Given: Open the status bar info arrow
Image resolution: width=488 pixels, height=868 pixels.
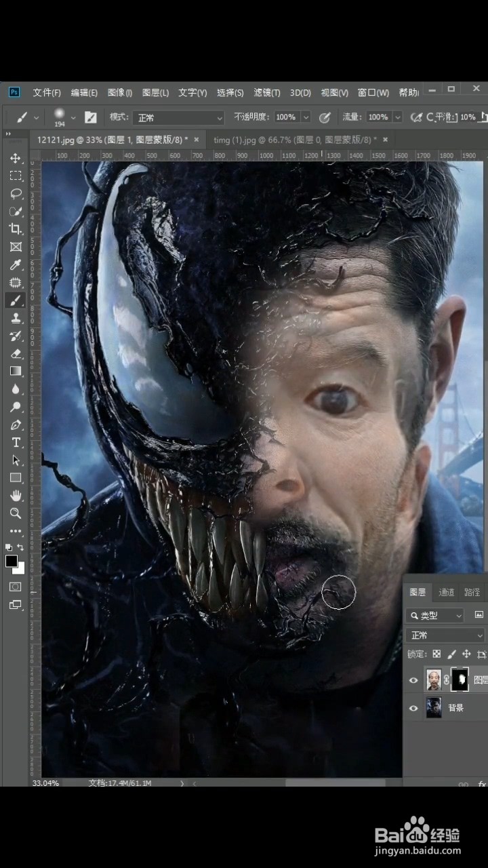Looking at the screenshot, I should [x=182, y=783].
